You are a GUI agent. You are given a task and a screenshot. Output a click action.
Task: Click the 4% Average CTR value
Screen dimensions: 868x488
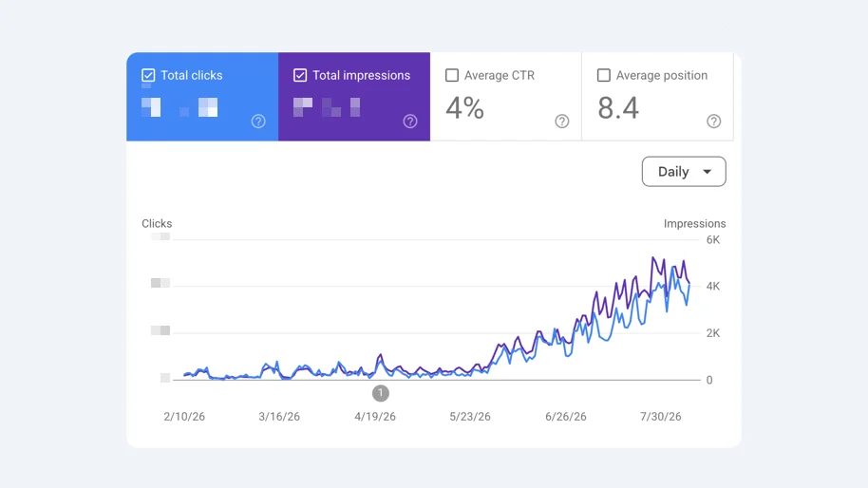(x=465, y=108)
